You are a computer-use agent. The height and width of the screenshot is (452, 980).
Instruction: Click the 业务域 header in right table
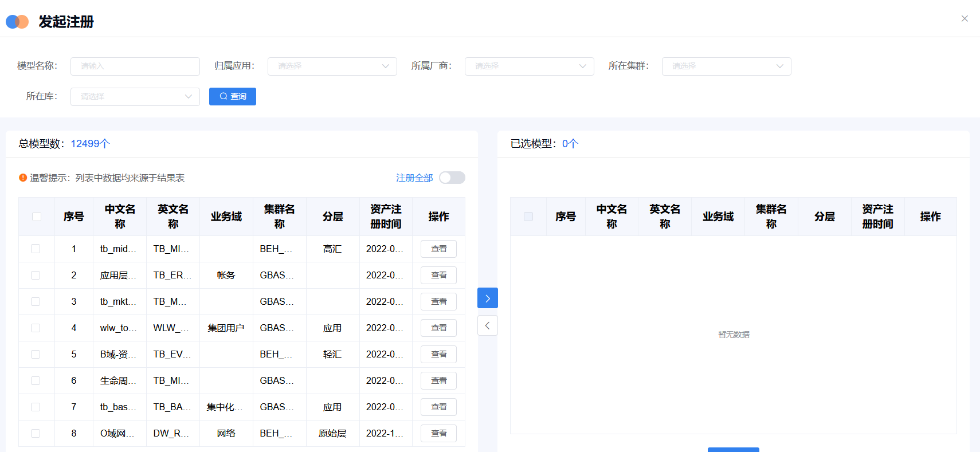pos(718,217)
